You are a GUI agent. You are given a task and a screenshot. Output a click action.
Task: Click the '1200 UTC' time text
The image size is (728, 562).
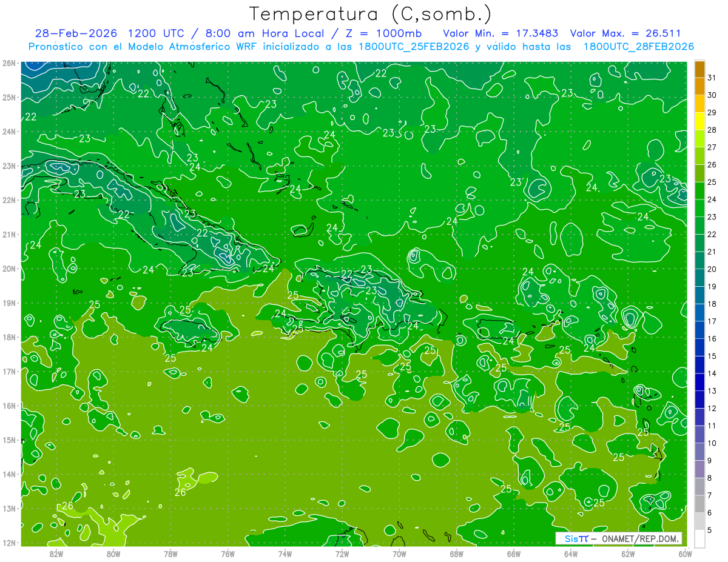click(x=157, y=33)
